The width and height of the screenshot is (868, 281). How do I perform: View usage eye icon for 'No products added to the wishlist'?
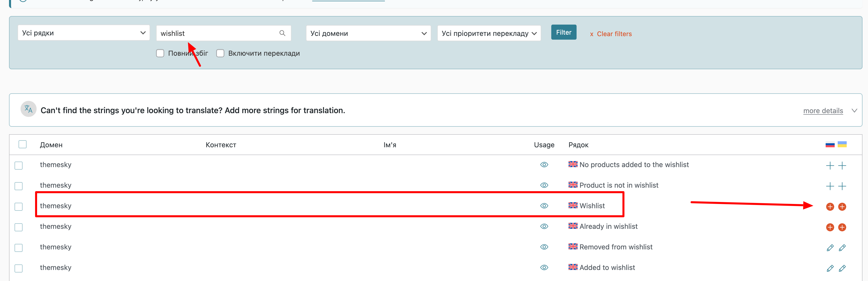544,165
